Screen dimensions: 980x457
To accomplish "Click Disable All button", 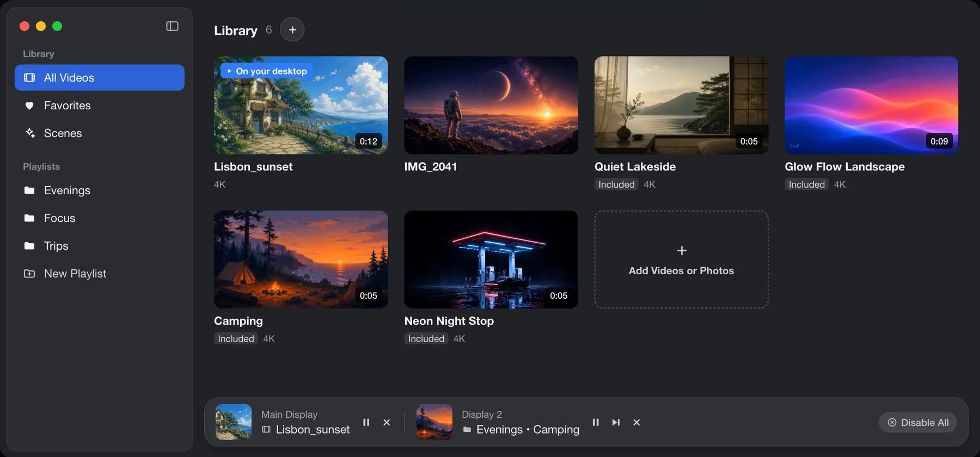I will tap(918, 423).
